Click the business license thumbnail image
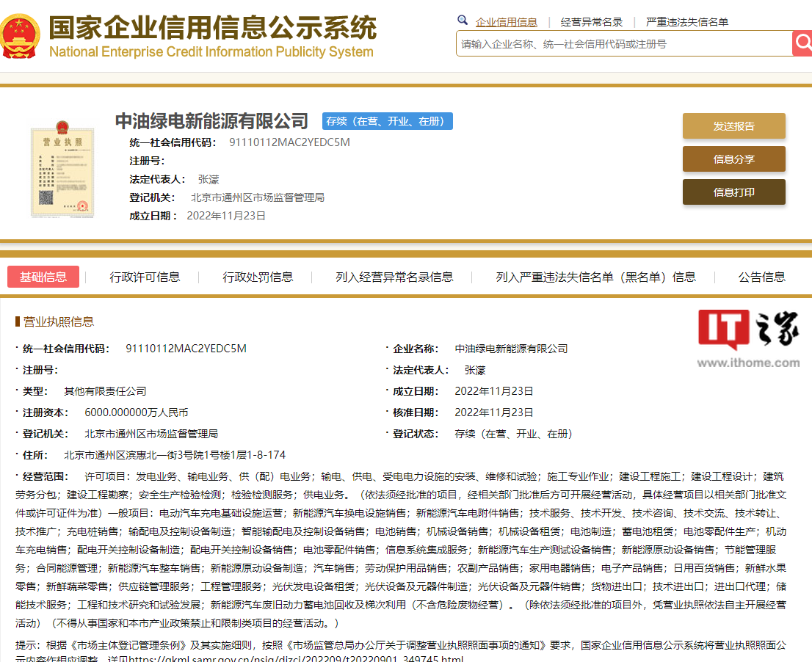812x662 pixels. click(x=62, y=170)
